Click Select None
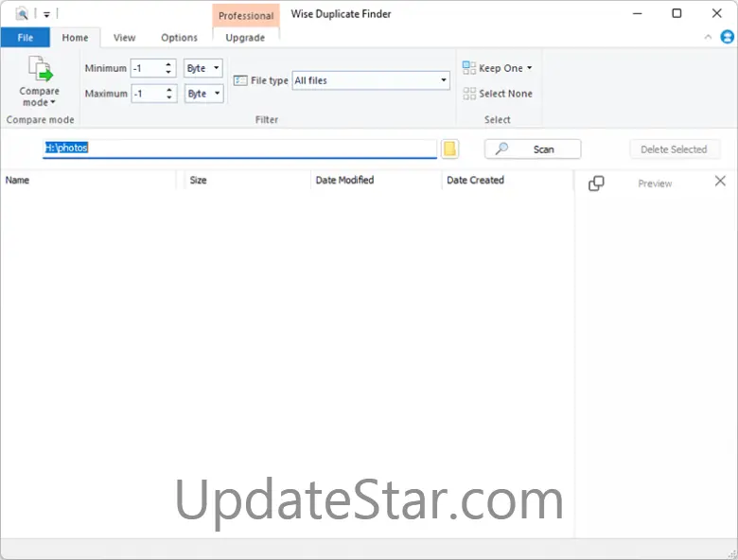This screenshot has height=560, width=738. coord(498,94)
